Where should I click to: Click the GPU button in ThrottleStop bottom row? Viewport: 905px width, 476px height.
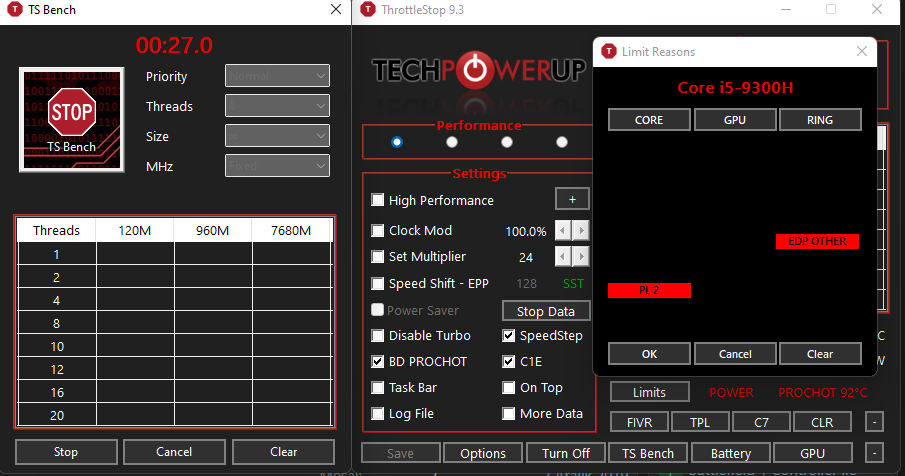pyautogui.click(x=813, y=453)
